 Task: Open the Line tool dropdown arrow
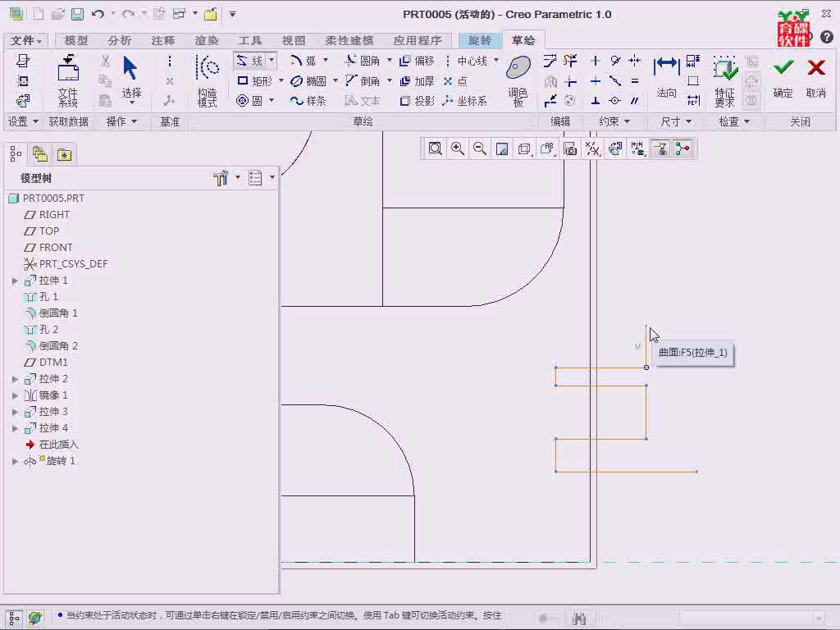click(x=272, y=60)
